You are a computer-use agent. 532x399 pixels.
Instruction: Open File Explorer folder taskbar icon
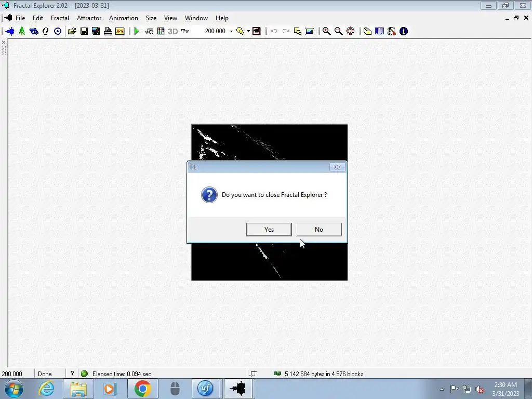pyautogui.click(x=78, y=389)
